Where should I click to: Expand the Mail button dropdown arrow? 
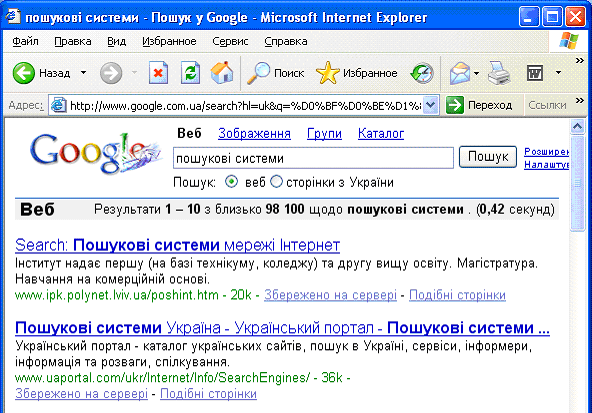coord(476,73)
